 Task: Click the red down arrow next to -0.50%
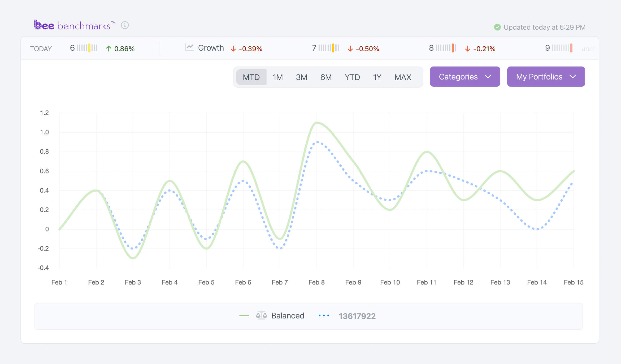click(350, 48)
